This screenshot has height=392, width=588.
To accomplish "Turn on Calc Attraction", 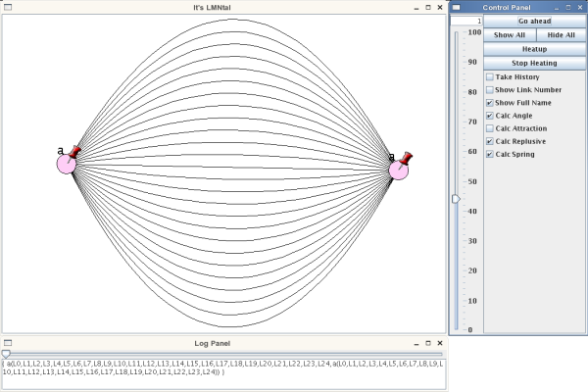I will point(490,128).
